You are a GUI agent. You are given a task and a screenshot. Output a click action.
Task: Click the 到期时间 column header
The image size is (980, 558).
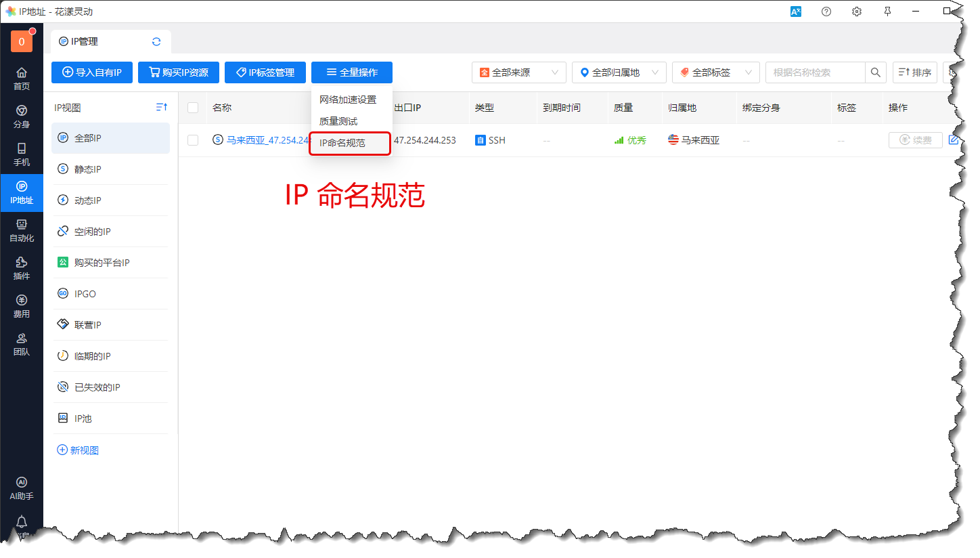point(562,108)
